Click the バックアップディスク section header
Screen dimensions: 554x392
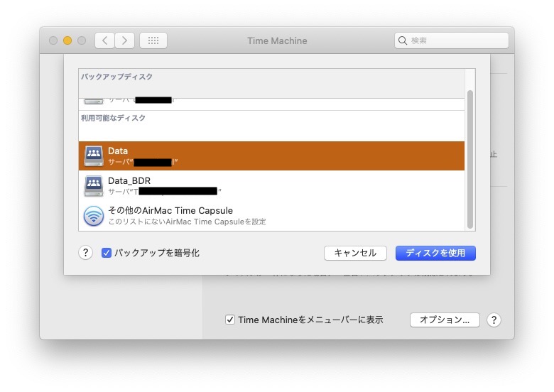coord(117,77)
